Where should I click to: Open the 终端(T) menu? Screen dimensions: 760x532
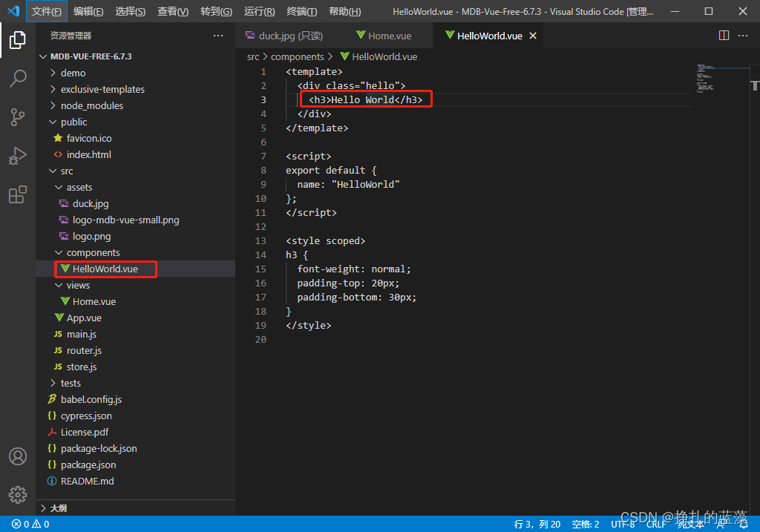[302, 11]
